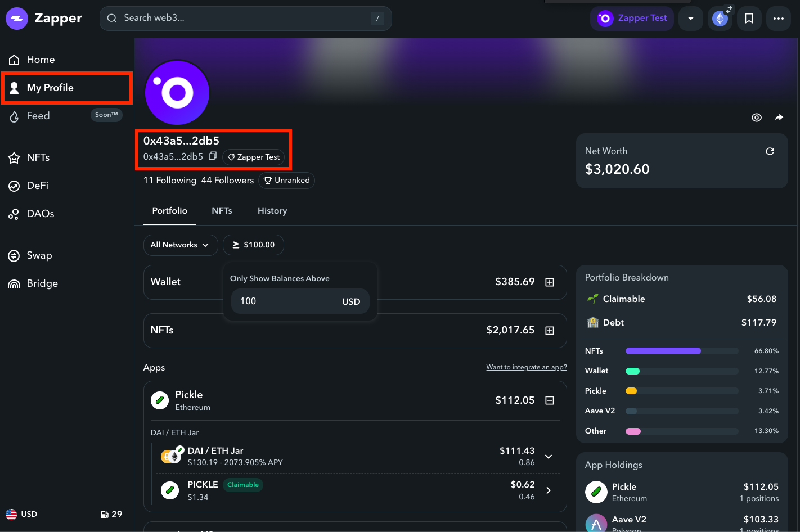Click the Claimable sprout icon
Viewport: 800px width, 532px height.
(x=592, y=299)
